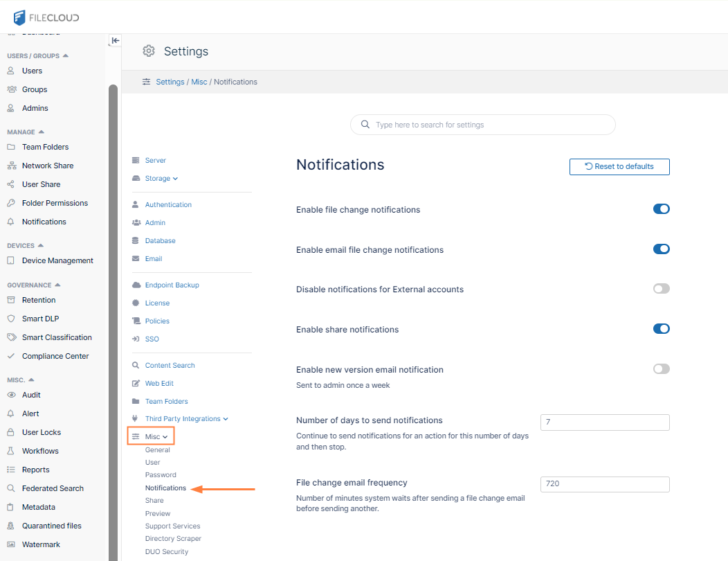
Task: Expand the Storage settings submenu
Action: [x=161, y=179]
